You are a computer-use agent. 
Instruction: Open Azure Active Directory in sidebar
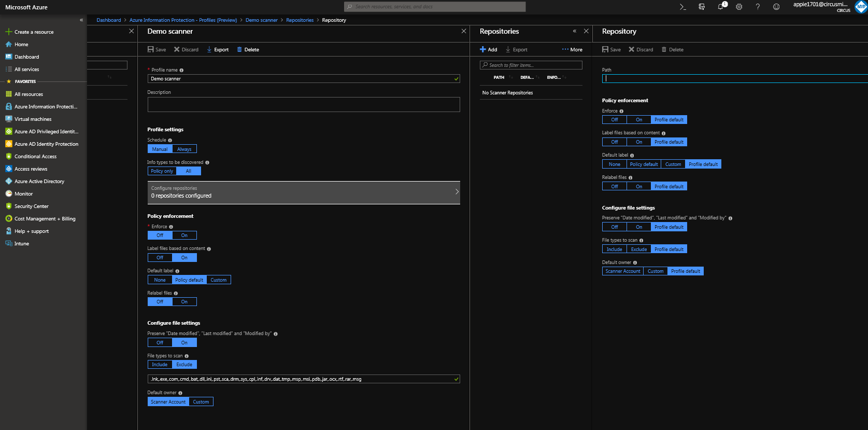[x=39, y=182]
